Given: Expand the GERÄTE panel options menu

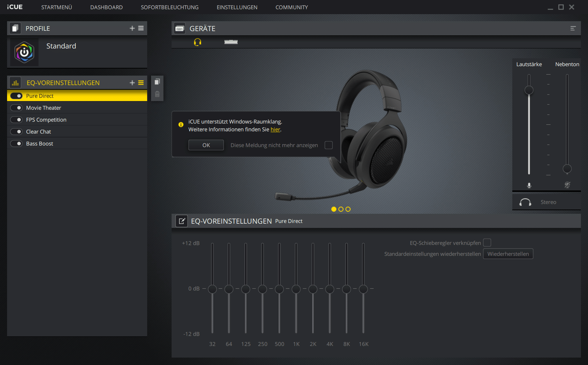Looking at the screenshot, I should point(573,29).
